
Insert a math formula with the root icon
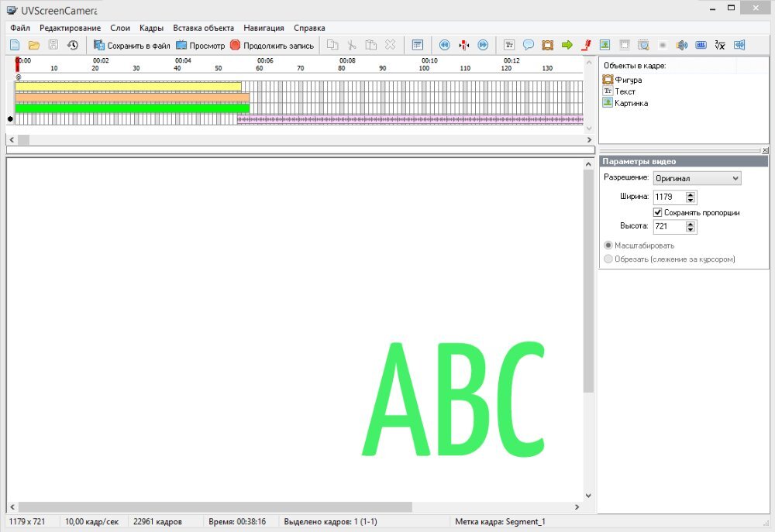tap(720, 45)
